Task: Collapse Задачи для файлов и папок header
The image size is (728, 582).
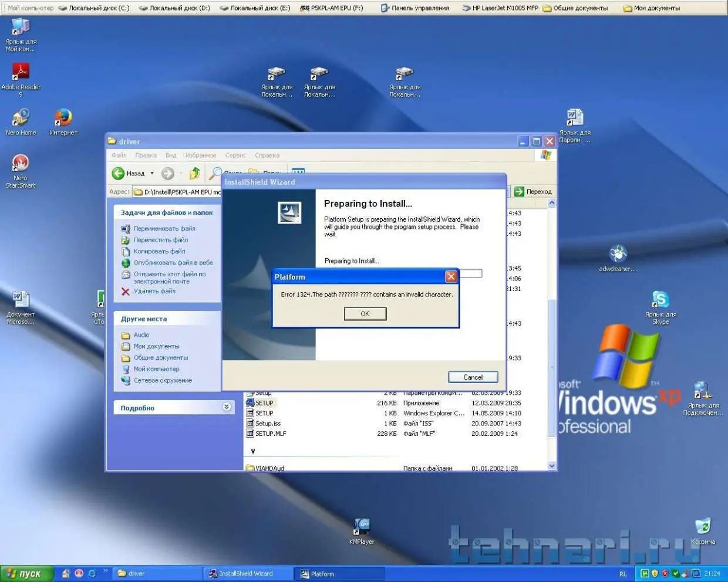Action: 168,212
